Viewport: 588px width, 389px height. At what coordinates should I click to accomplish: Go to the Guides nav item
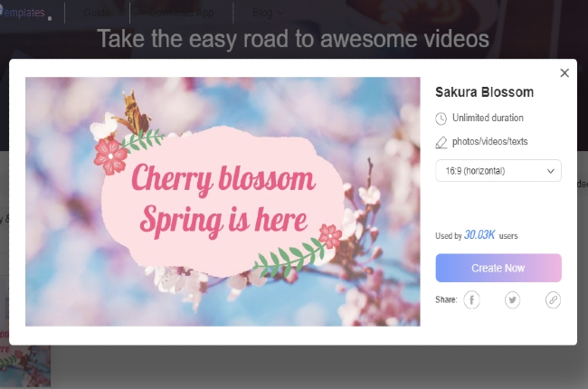click(x=98, y=13)
